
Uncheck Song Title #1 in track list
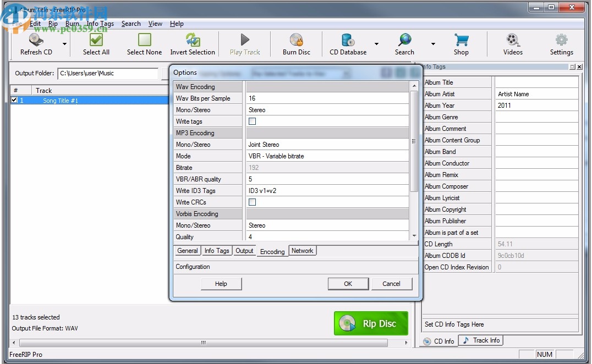(x=14, y=100)
